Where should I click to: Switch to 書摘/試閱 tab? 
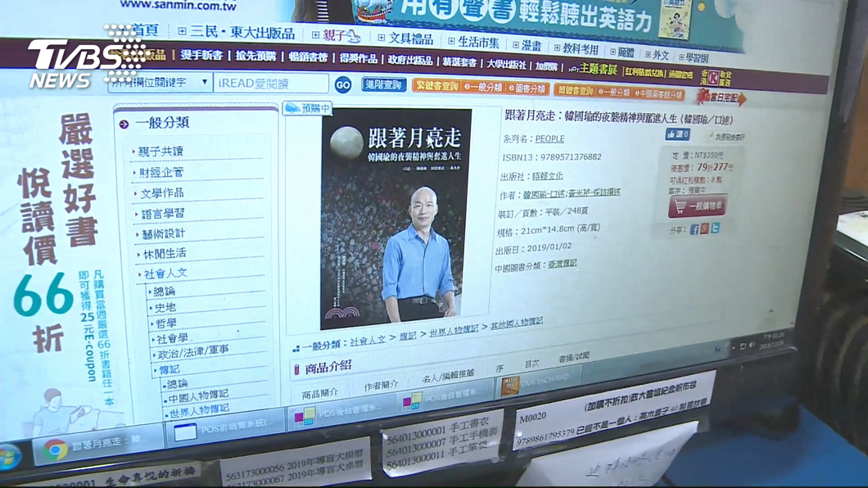(574, 357)
